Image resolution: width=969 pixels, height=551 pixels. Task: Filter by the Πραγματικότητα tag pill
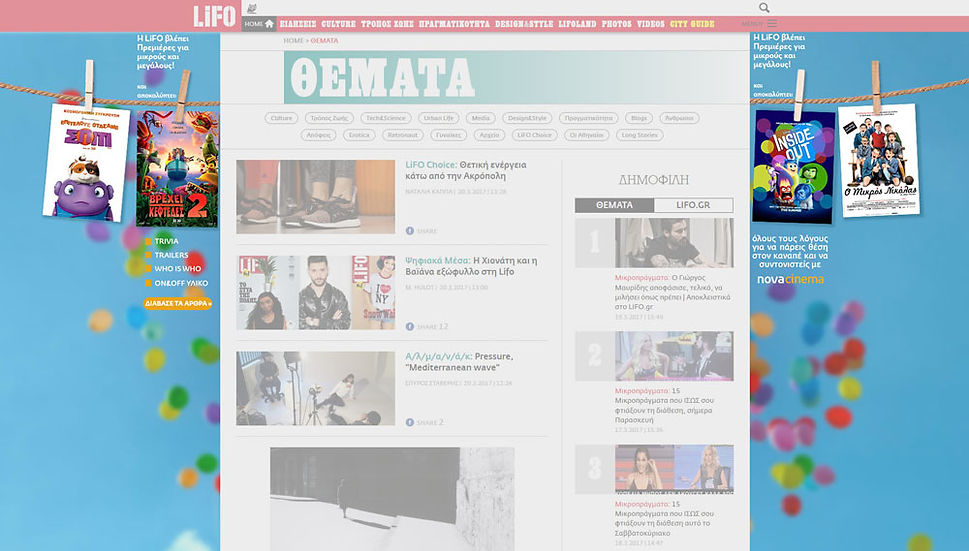click(x=589, y=118)
